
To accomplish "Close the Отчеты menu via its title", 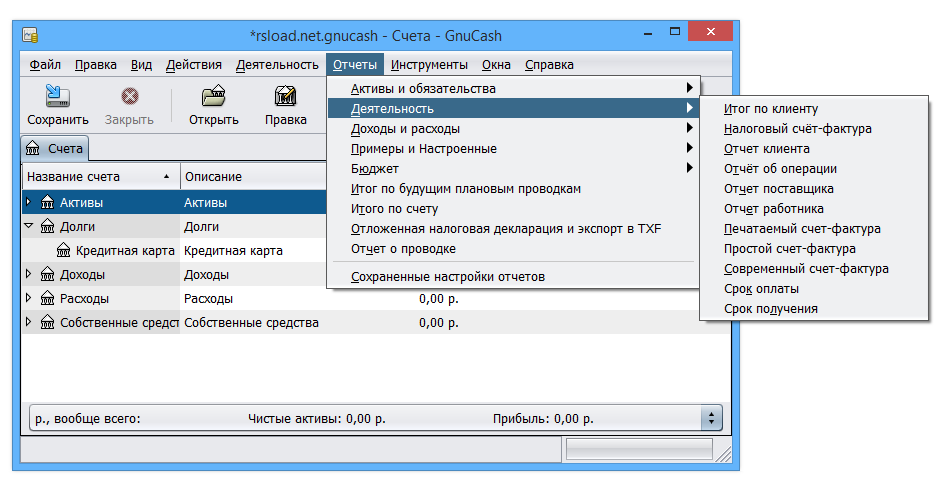I will point(355,64).
